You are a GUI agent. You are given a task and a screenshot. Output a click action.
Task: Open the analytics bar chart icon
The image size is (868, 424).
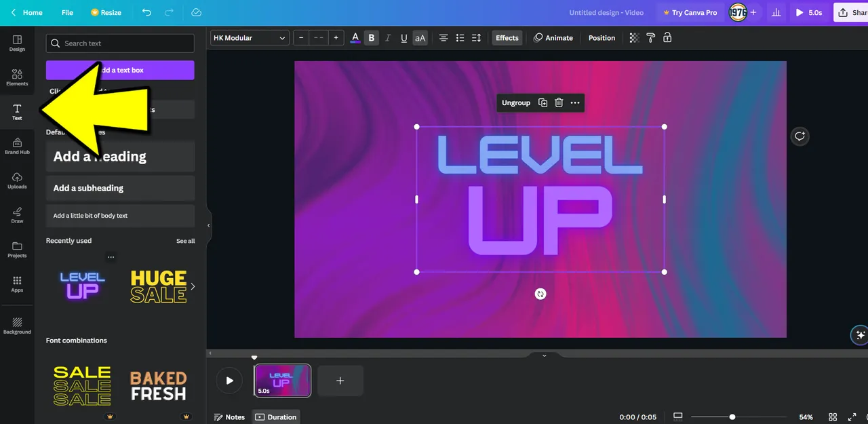(x=776, y=12)
